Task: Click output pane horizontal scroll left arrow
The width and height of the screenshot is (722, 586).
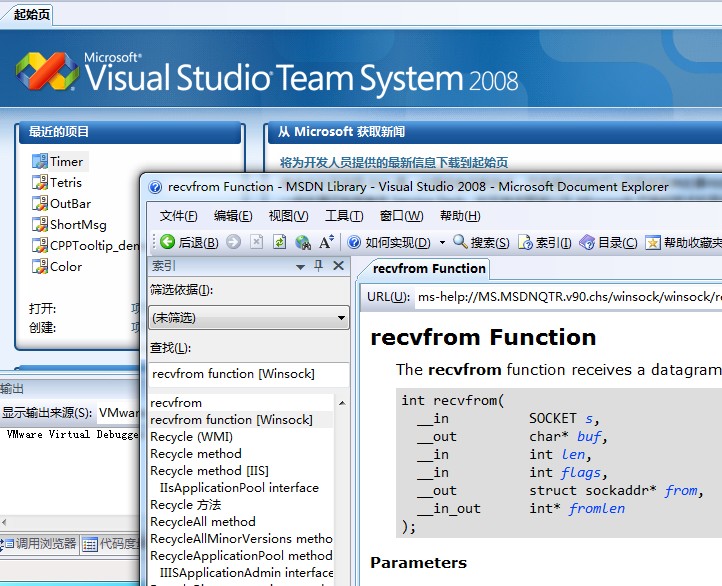Action: 4,522
